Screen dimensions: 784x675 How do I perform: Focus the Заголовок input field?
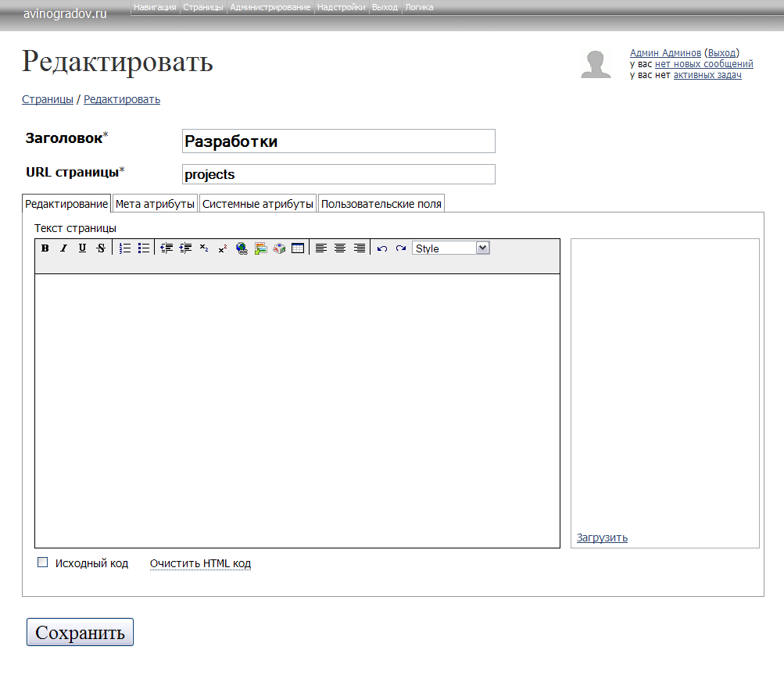pyautogui.click(x=339, y=141)
